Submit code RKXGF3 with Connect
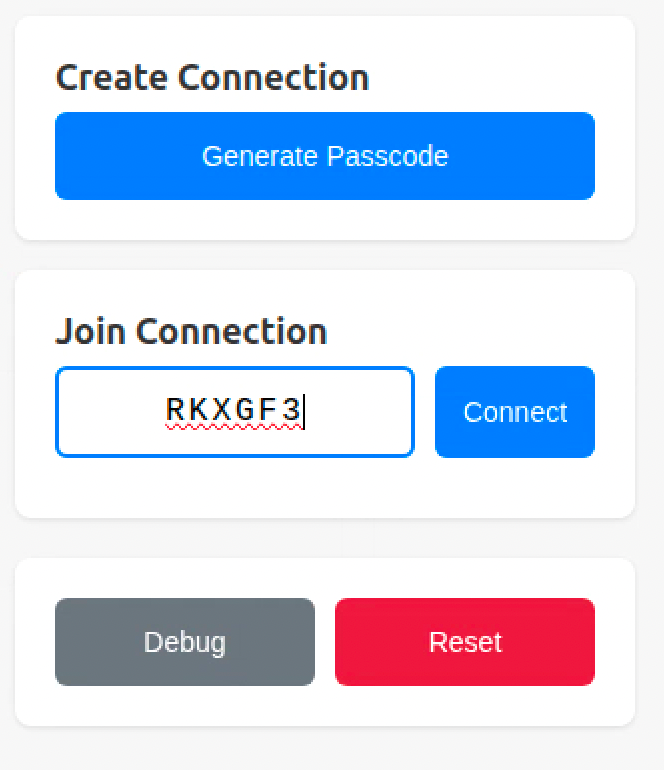This screenshot has width=664, height=770. coord(515,412)
